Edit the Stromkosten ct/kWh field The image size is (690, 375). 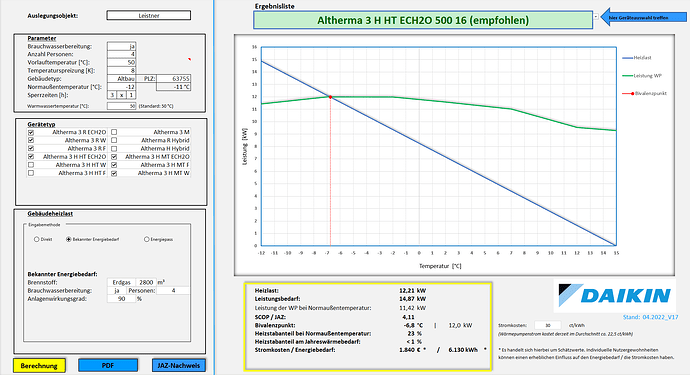(548, 325)
